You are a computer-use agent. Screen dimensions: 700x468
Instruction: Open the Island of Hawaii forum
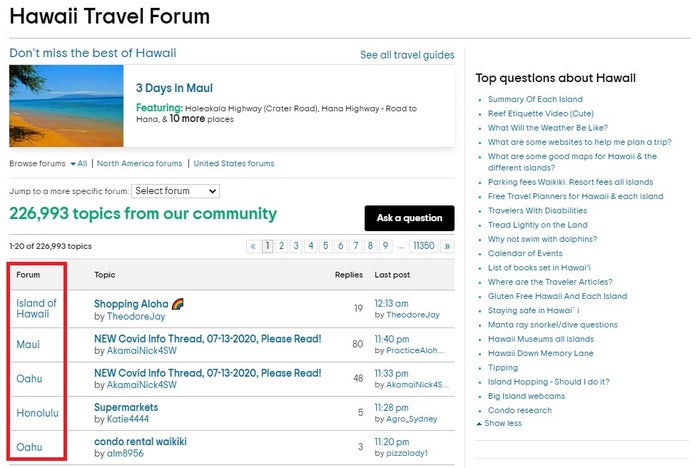36,309
